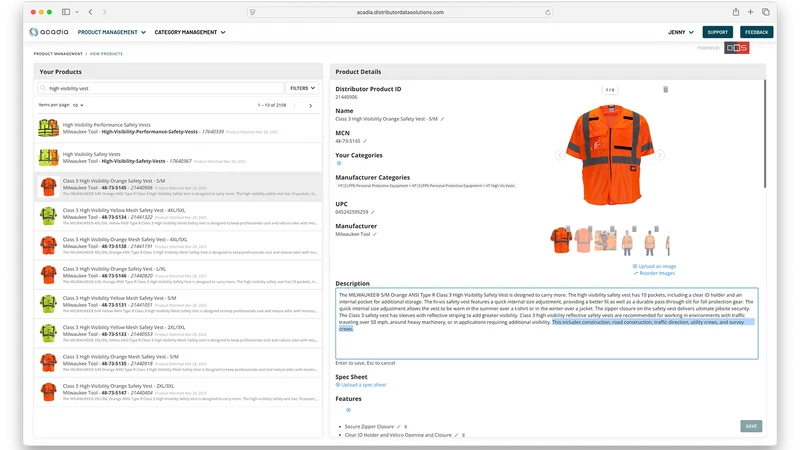Image resolution: width=800 pixels, height=450 pixels.
Task: Add a category under Your Categories
Action: 339,163
